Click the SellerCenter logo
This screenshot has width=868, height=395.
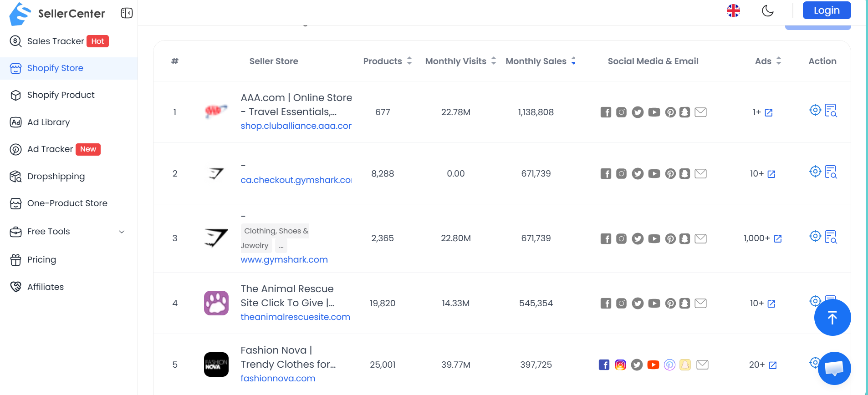pyautogui.click(x=57, y=14)
